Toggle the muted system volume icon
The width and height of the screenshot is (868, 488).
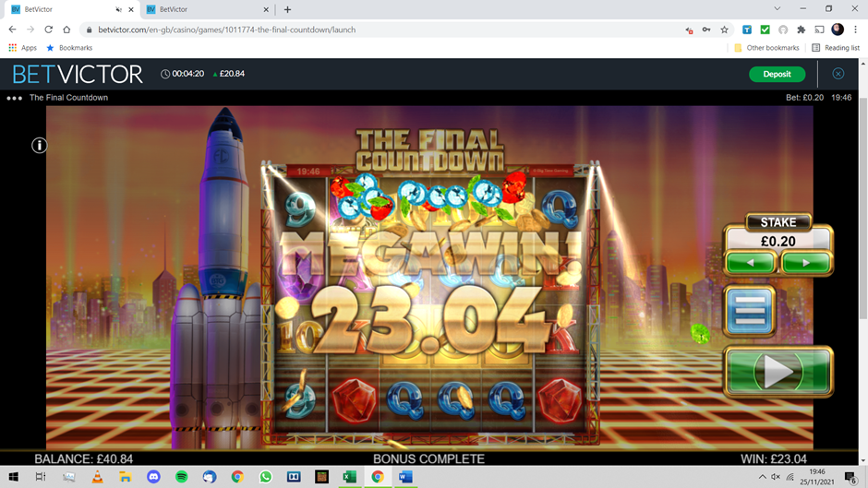click(x=776, y=477)
